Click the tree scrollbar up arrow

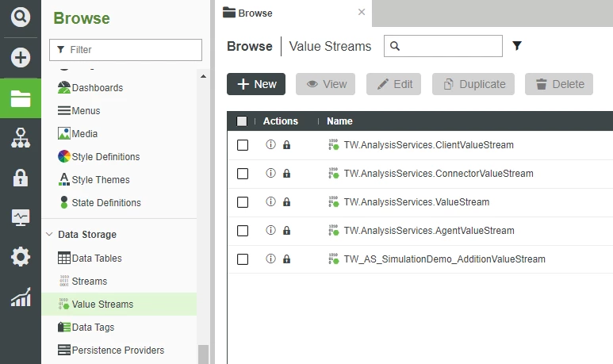point(203,76)
